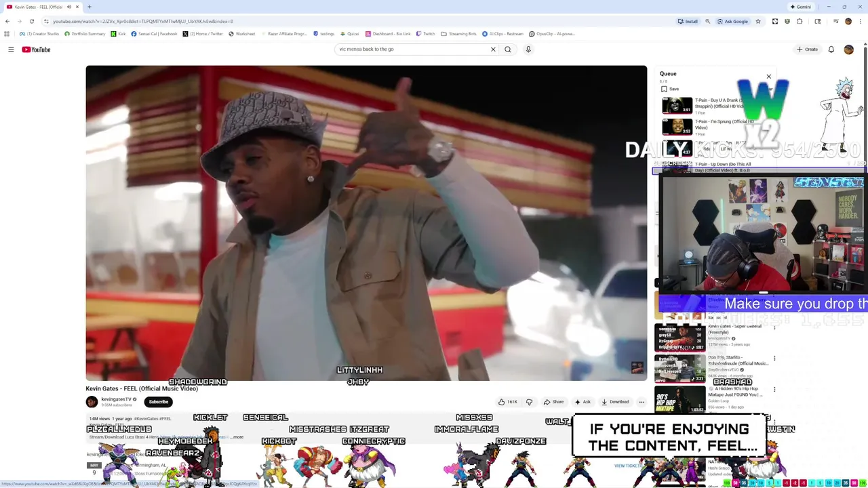The image size is (868, 488).
Task: Open the Kick bookmark
Action: click(118, 34)
